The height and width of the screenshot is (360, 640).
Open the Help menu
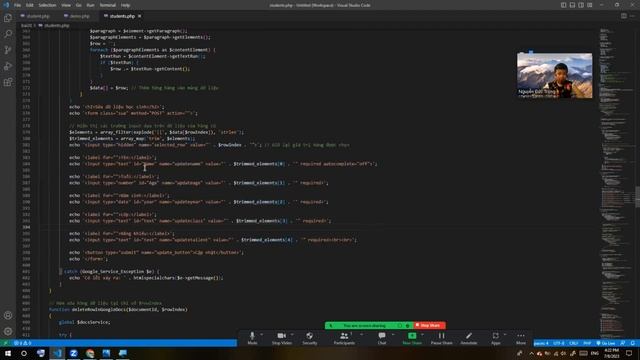pyautogui.click(x=125, y=5)
